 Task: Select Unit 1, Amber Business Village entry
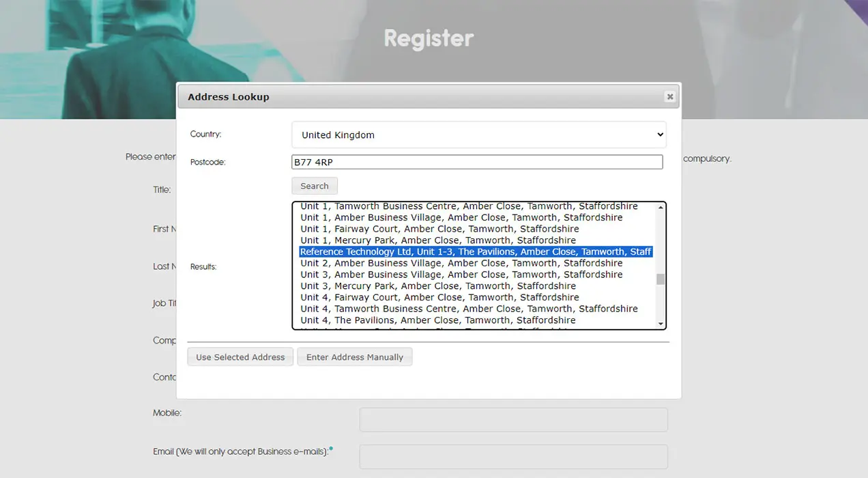pos(461,217)
